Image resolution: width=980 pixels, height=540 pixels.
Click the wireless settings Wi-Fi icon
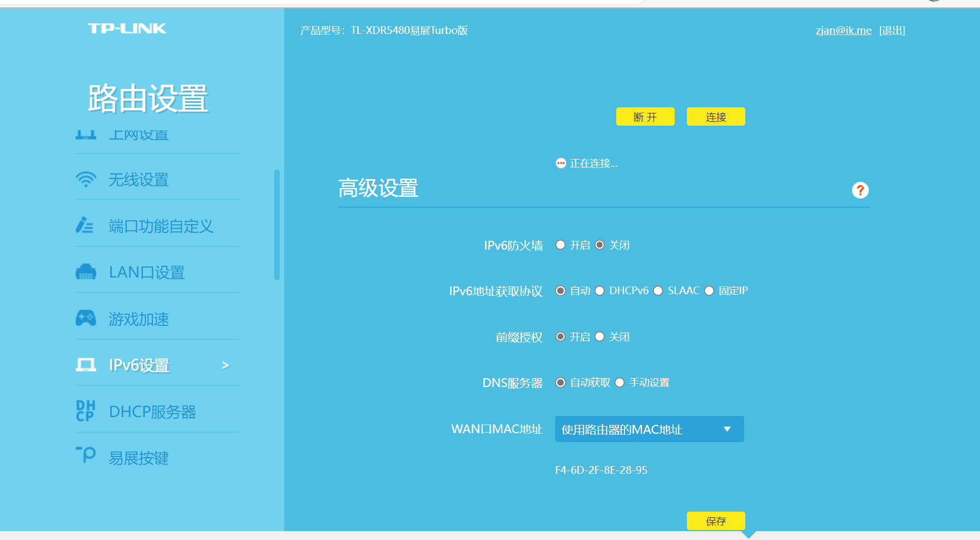click(x=86, y=180)
